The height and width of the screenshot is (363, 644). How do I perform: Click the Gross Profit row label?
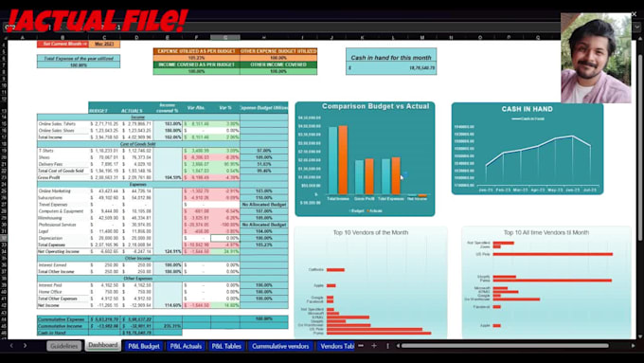tap(49, 177)
